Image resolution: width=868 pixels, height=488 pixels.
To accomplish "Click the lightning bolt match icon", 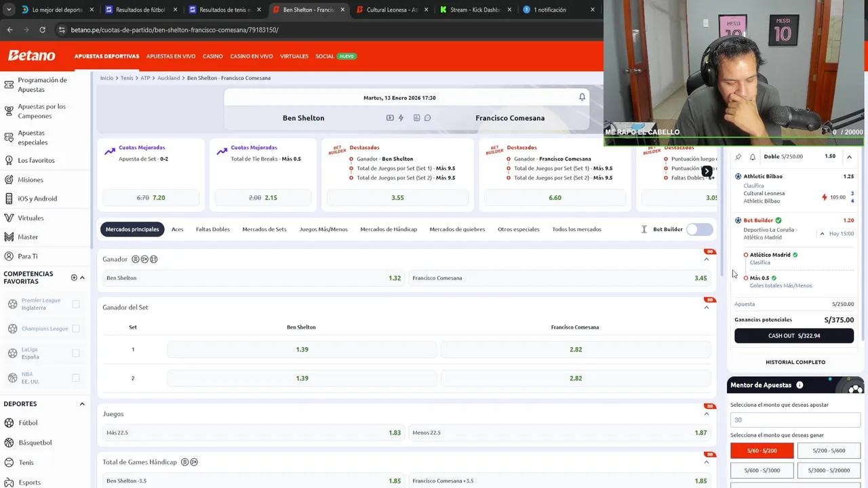I will click(401, 118).
